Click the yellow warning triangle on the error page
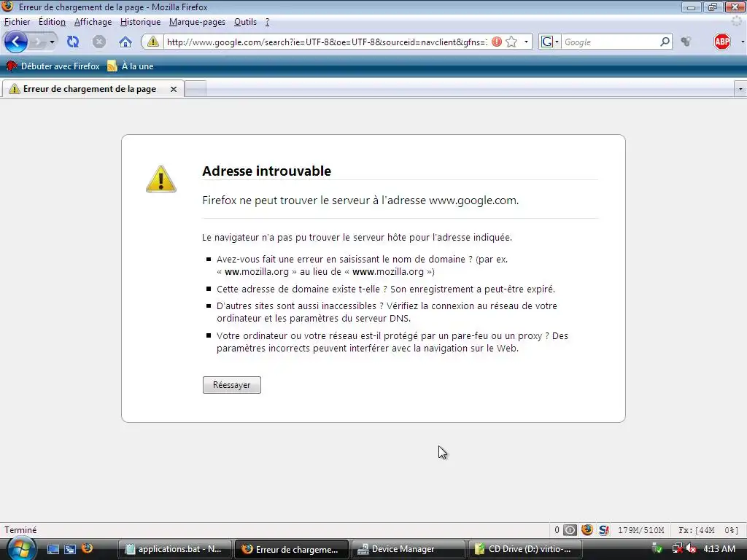Screen dimensions: 747x560 161,179
